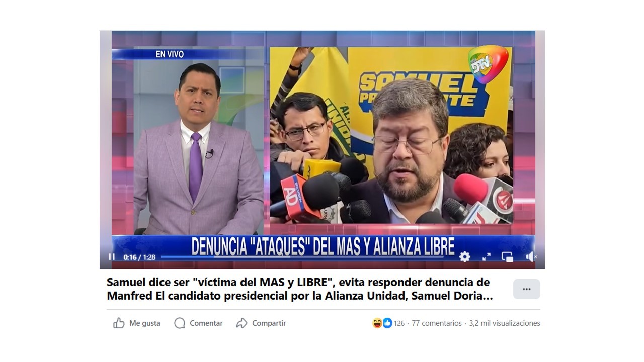
Task: Open video settings gear
Action: 465,257
